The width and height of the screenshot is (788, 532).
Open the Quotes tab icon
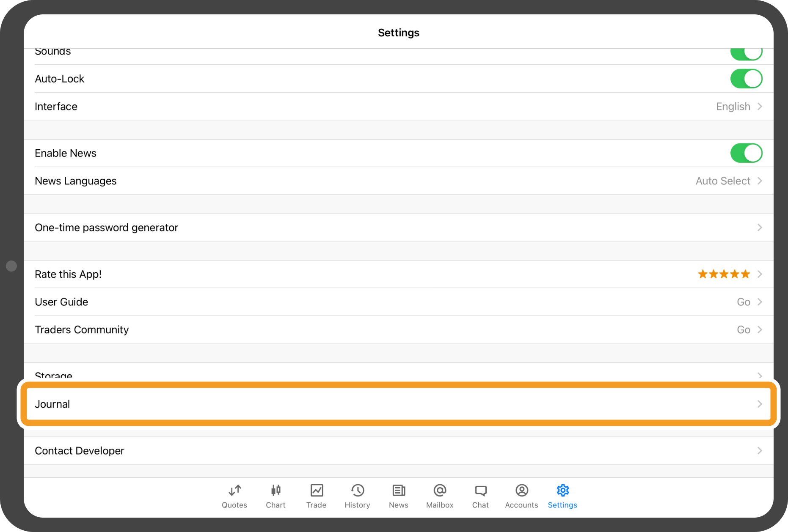234,491
